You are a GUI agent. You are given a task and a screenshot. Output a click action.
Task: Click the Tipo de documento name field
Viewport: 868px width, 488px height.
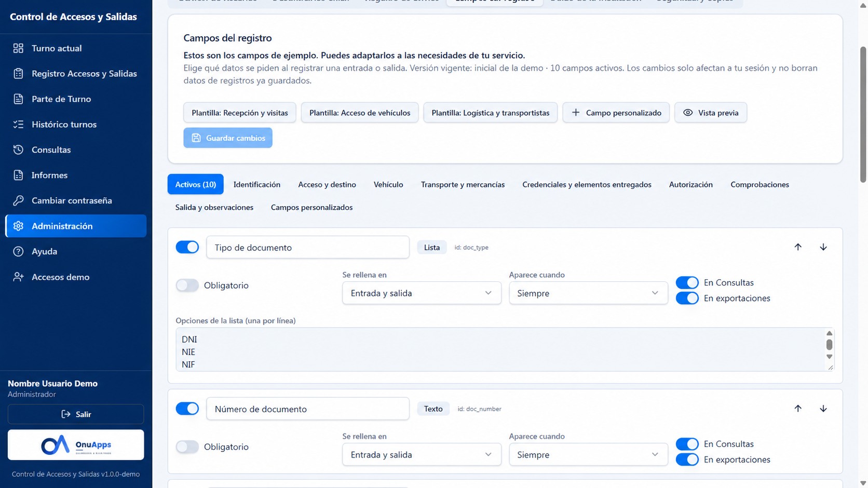click(x=308, y=247)
